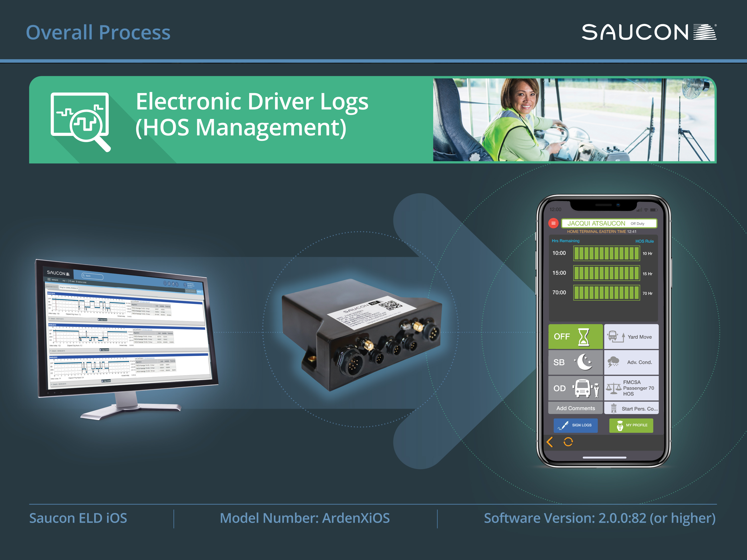Select the Dlog for Collins, Kirshon tab
The image size is (747, 560).
(69, 288)
